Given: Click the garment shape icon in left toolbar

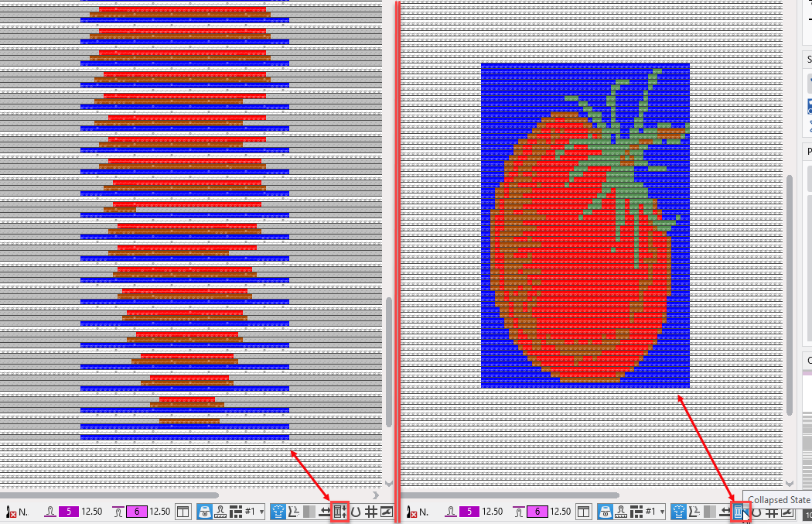Looking at the screenshot, I should click(x=278, y=512).
